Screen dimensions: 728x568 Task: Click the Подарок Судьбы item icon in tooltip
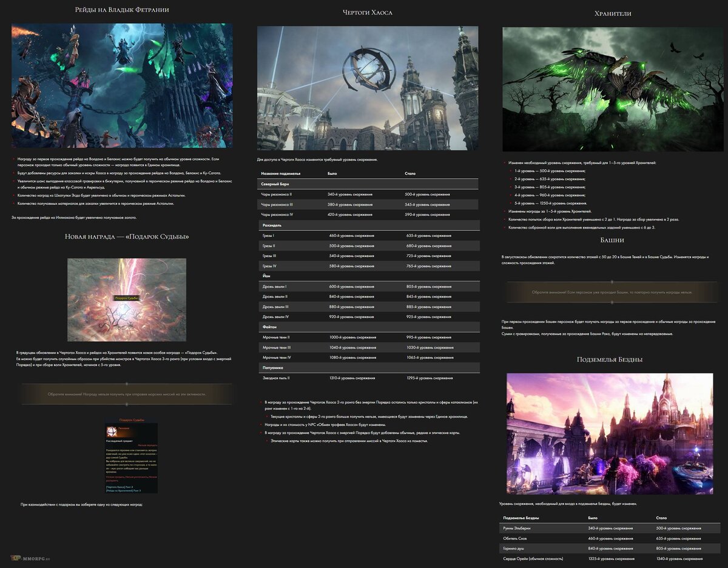[x=111, y=431]
